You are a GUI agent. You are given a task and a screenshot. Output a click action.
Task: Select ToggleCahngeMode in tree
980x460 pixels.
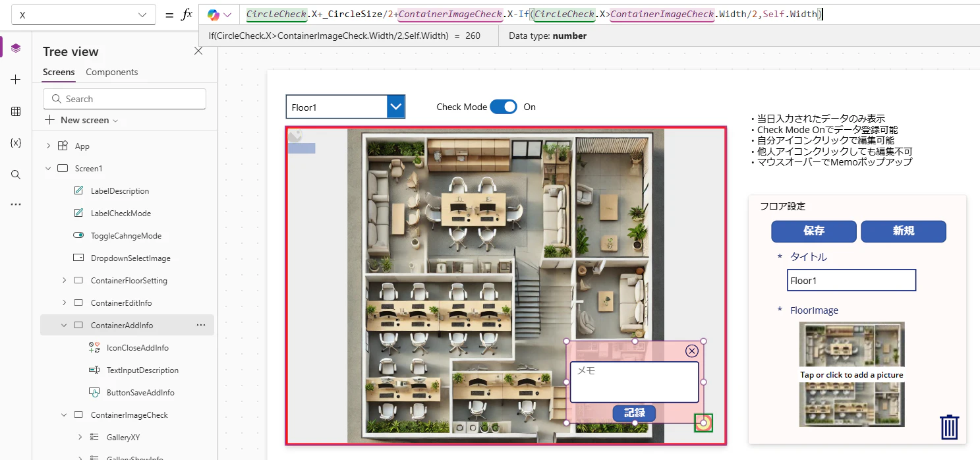click(x=126, y=236)
